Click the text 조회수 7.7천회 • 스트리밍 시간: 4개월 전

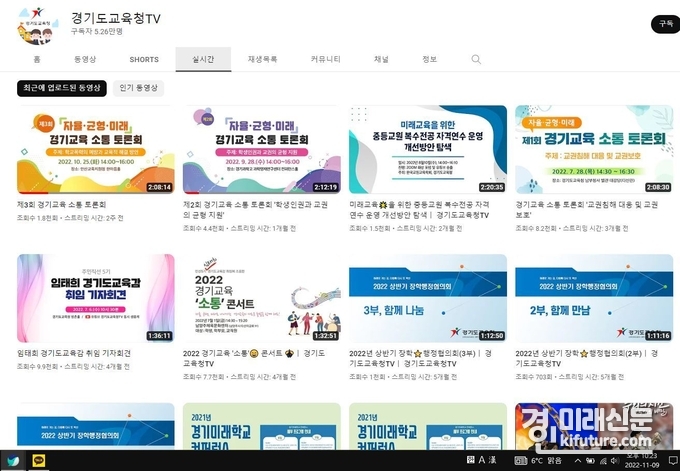click(239, 377)
